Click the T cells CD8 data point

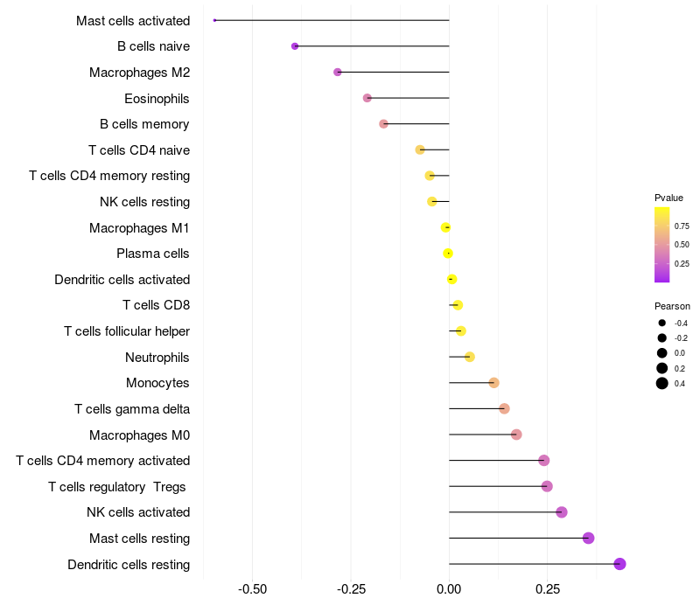(458, 305)
